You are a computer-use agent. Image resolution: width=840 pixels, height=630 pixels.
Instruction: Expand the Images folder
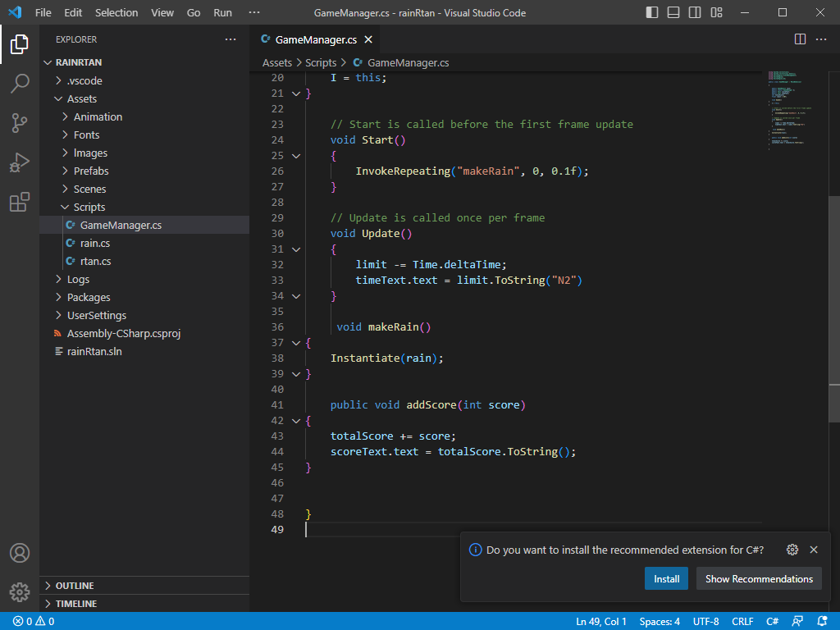coord(65,153)
